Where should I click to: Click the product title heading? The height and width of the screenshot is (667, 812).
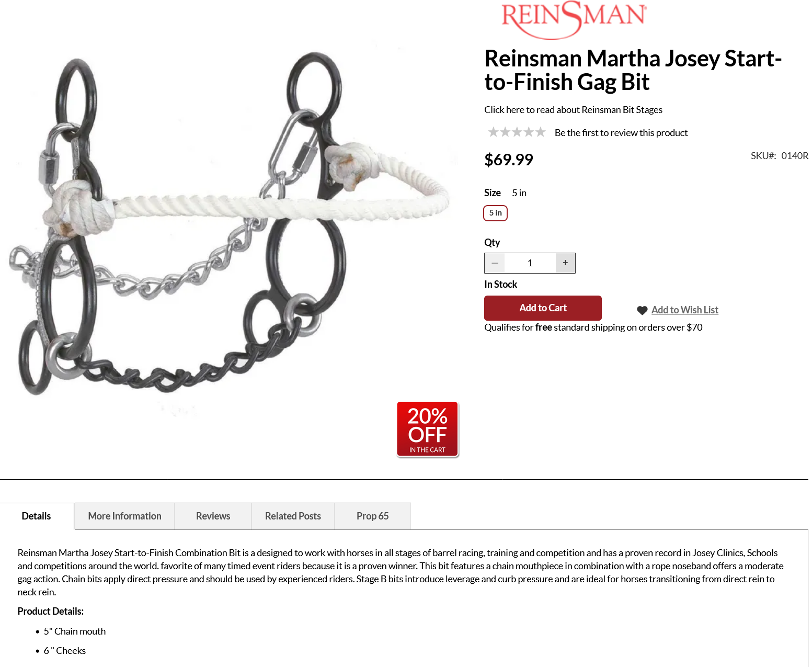[633, 70]
